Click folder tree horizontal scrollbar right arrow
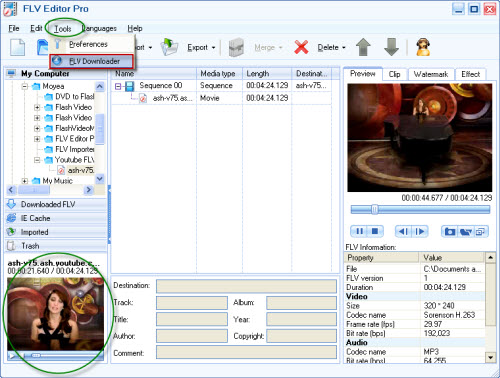Viewport: 500px width, 378px height. [88, 190]
